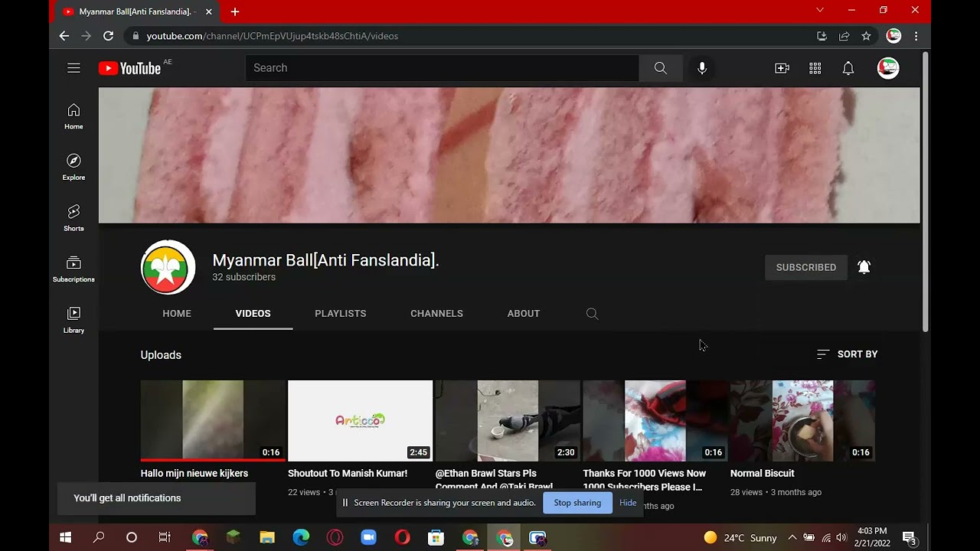The image size is (980, 551).
Task: Open 'Normal Biscuit' video title
Action: [x=763, y=474]
